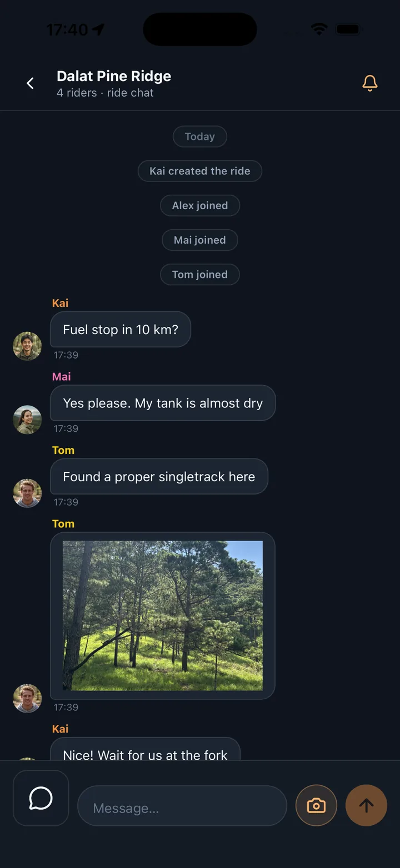Screen dimensions: 400x868
Task: Tap the "Kai created the ride" system pill
Action: [x=200, y=171]
